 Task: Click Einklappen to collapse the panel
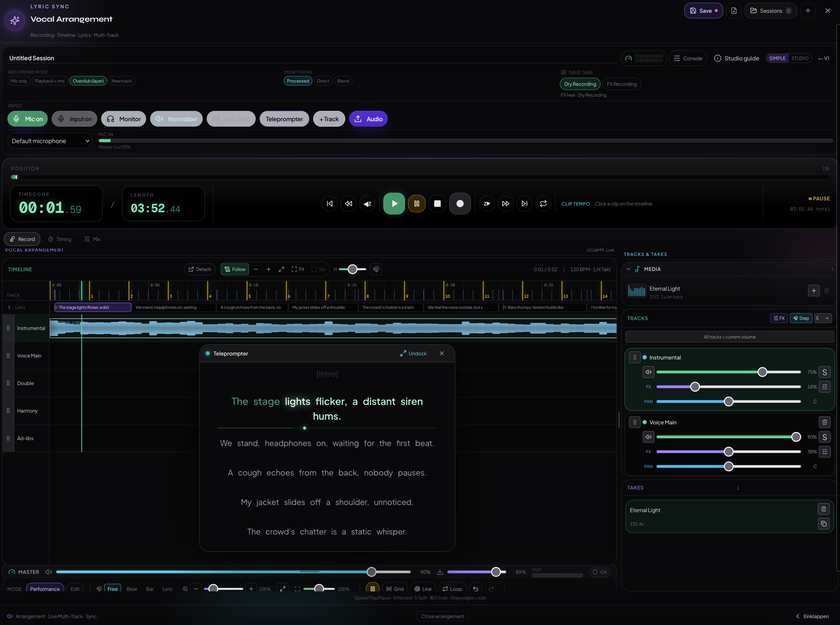click(812, 616)
